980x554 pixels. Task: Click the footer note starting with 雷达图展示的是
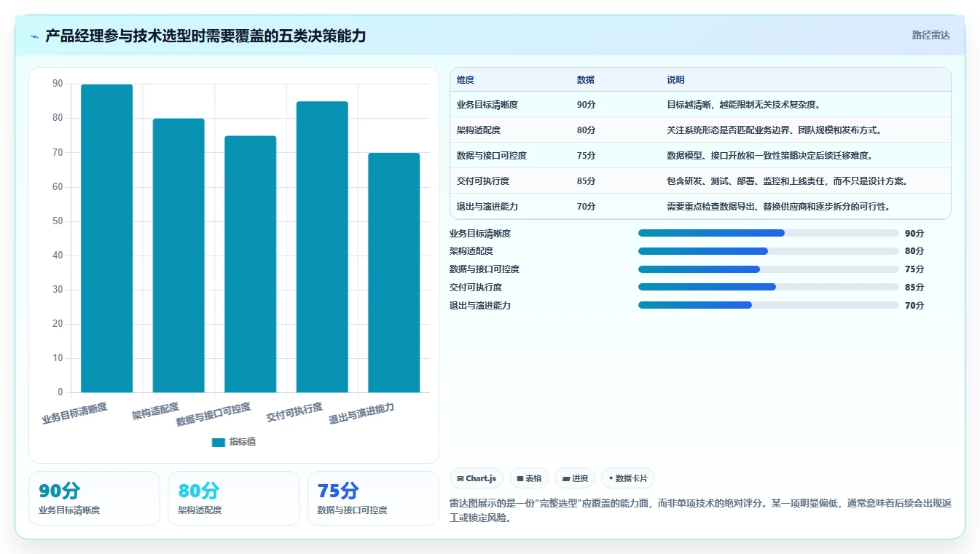[x=700, y=511]
